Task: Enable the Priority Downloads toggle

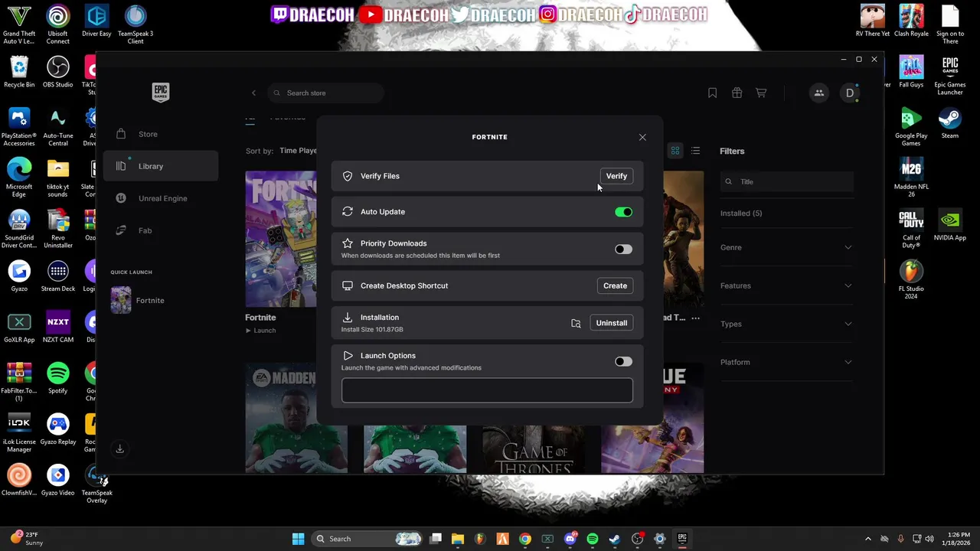Action: [x=623, y=249]
